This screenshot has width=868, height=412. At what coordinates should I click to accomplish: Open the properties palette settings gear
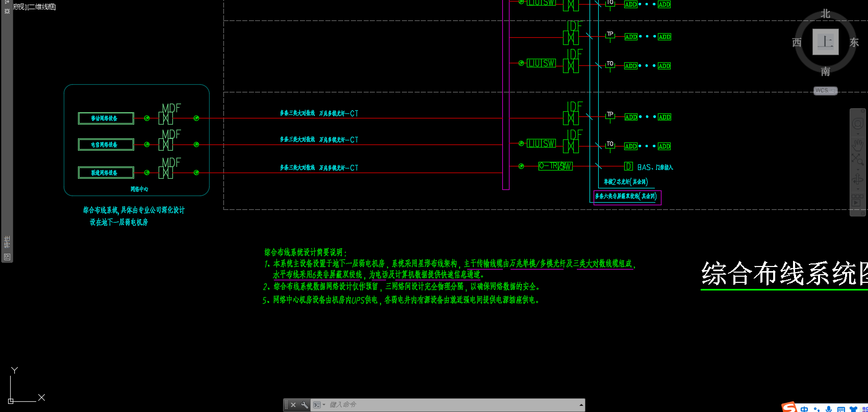click(x=7, y=11)
